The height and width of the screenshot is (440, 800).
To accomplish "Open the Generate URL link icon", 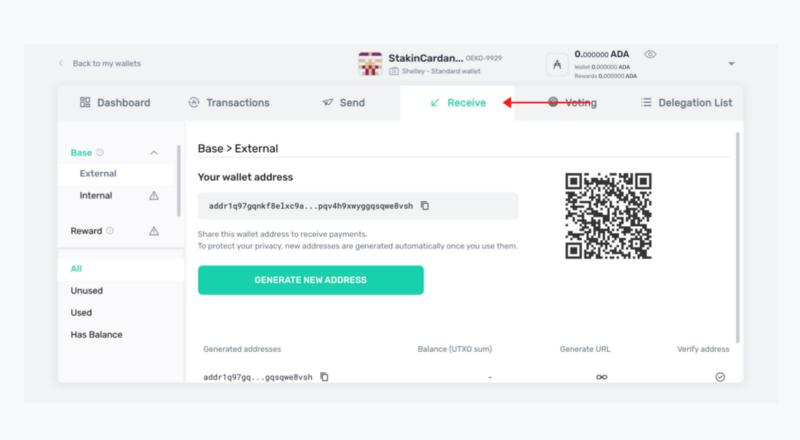I will click(x=602, y=377).
